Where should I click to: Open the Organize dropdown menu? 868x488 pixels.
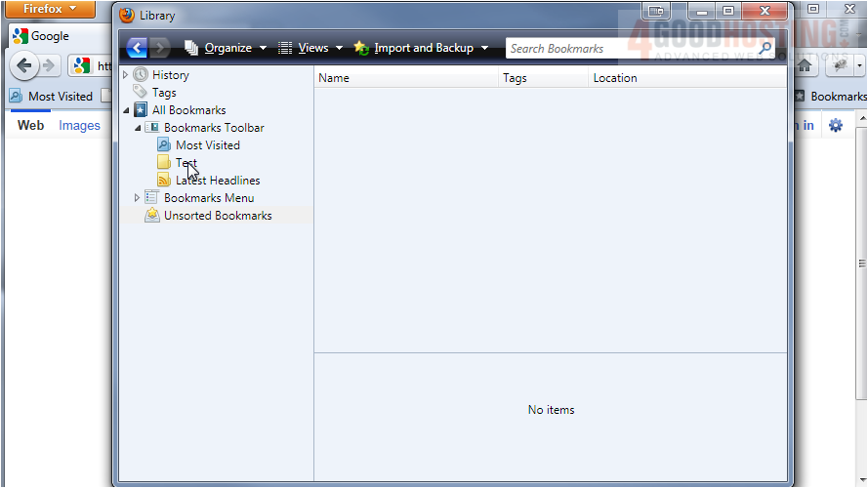point(226,48)
